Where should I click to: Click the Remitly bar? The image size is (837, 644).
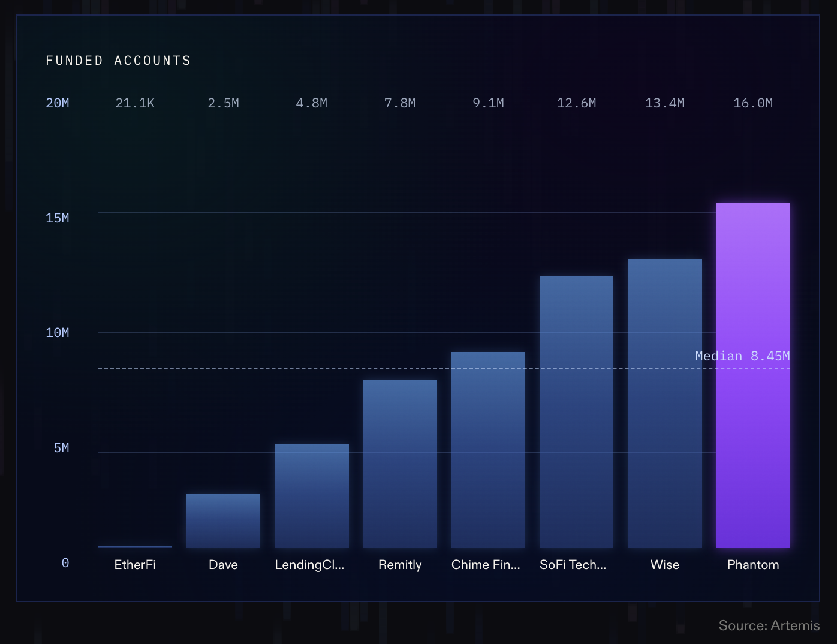click(400, 464)
